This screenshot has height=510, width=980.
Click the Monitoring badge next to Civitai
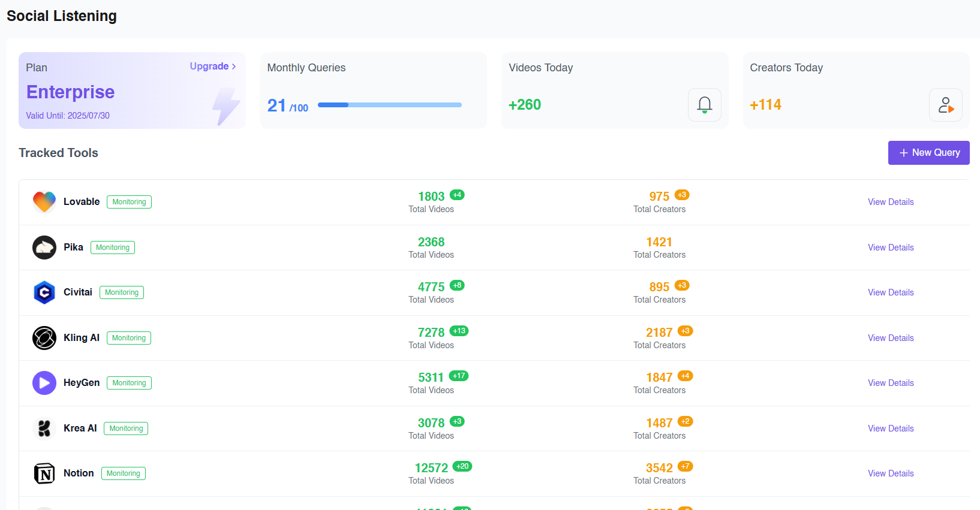coord(122,292)
